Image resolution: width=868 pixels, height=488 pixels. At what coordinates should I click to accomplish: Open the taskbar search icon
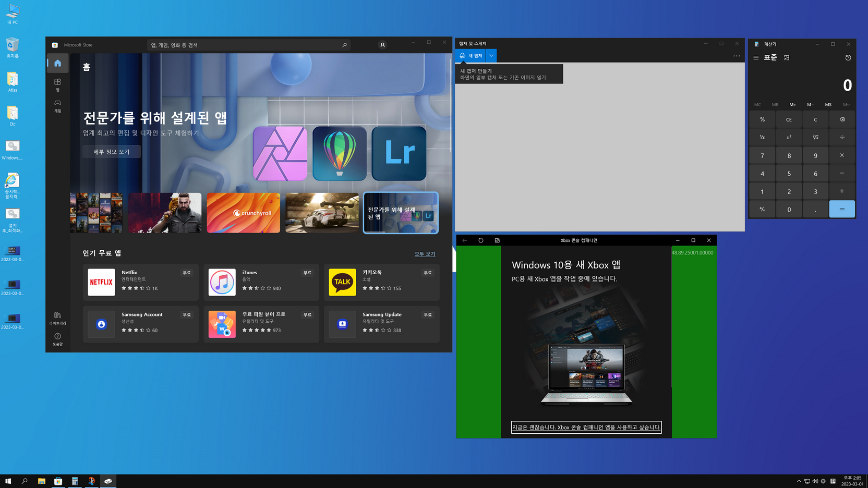tap(25, 481)
